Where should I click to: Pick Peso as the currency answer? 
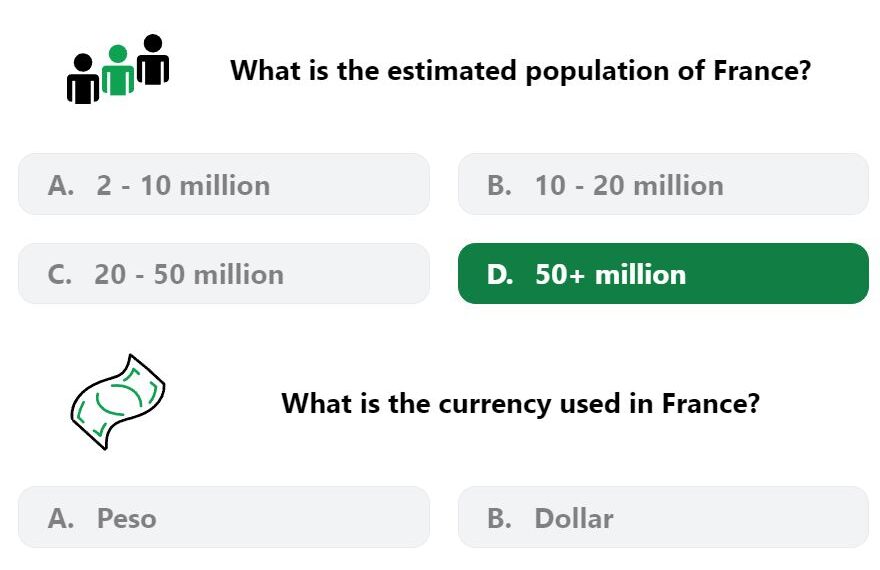tap(224, 517)
